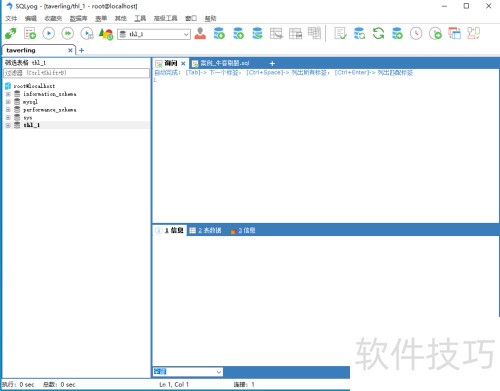Click second blue database icon with green badge
Image resolution: width=500 pixels, height=391 pixels.
238,33
